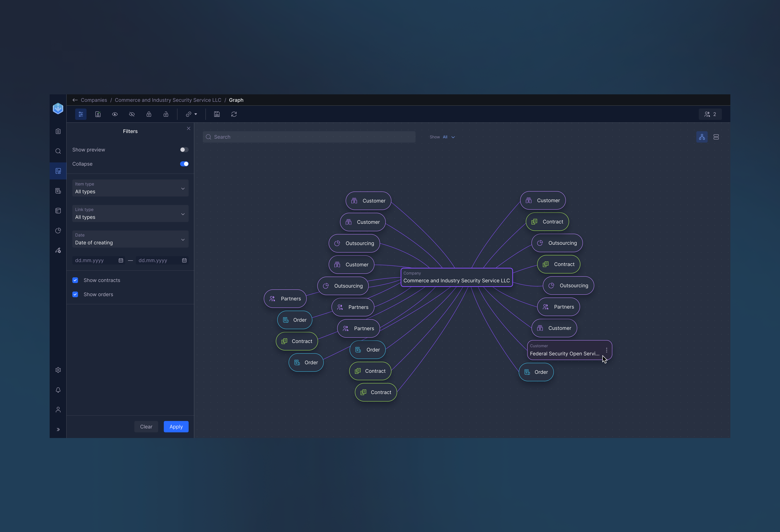Switch to graph view in top right

click(702, 137)
